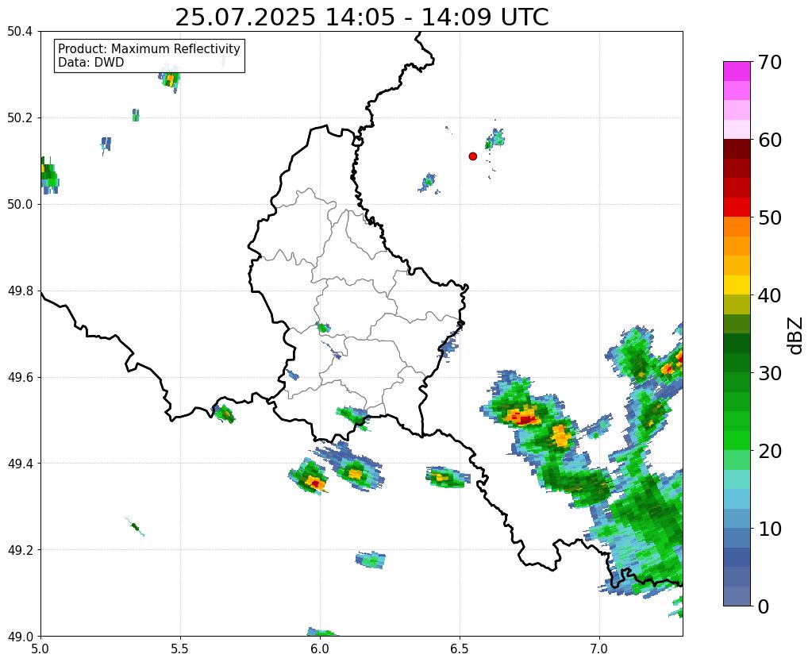The width and height of the screenshot is (812, 662).
Task: Pick the orange colorbar band just below 50
Action: coord(737,226)
